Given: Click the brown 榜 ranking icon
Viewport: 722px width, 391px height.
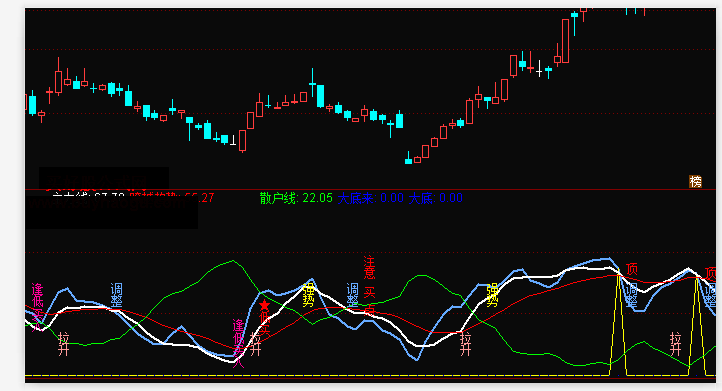Looking at the screenshot, I should [x=695, y=181].
